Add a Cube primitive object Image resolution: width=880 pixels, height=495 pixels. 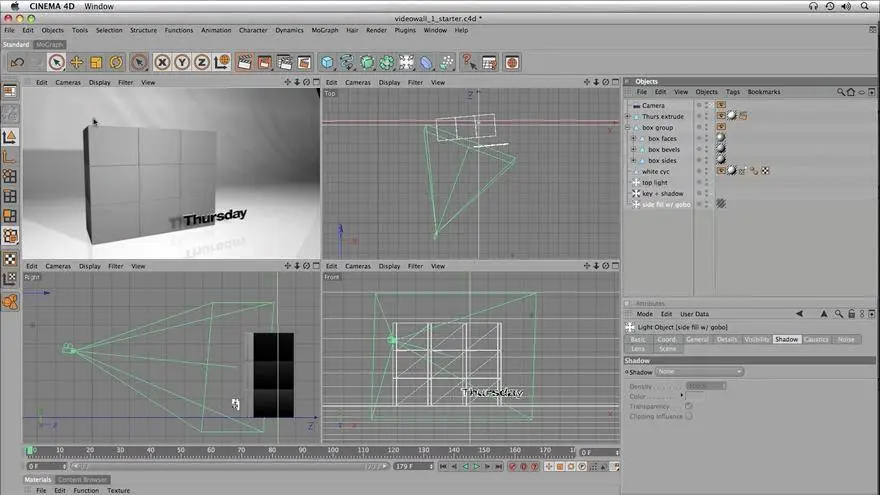327,62
